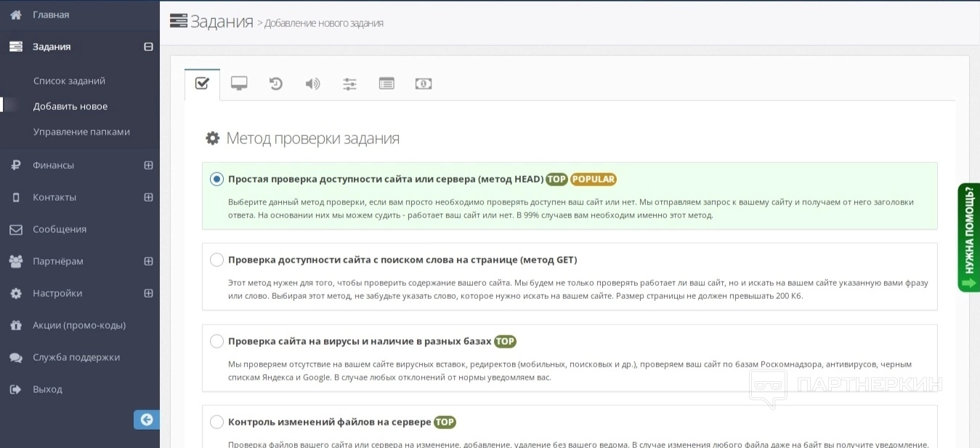Click the gift icon beside Акции (промо-коды)
Viewport: 980px width, 448px height.
point(16,325)
